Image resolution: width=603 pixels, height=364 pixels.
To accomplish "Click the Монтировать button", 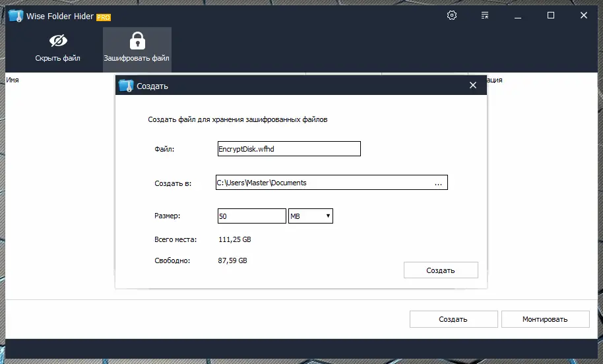I will (546, 319).
